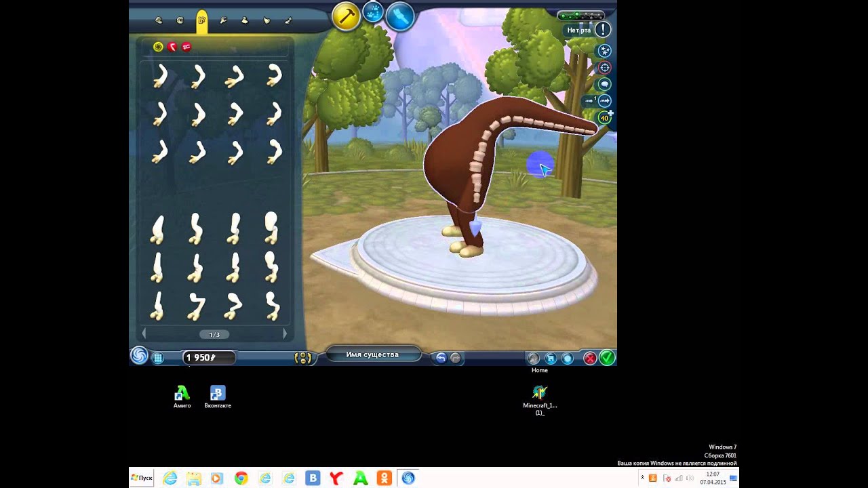The height and width of the screenshot is (488, 868).
Task: Click the creature name field Имя существа
Action: (x=373, y=355)
